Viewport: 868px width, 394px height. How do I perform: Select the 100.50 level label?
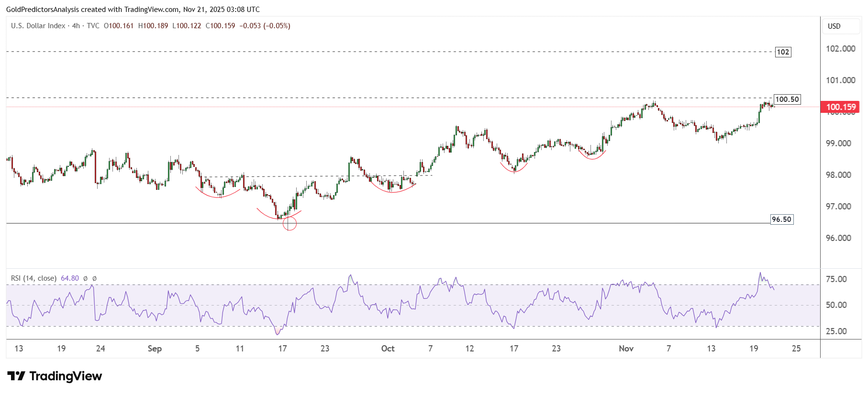[x=787, y=99]
